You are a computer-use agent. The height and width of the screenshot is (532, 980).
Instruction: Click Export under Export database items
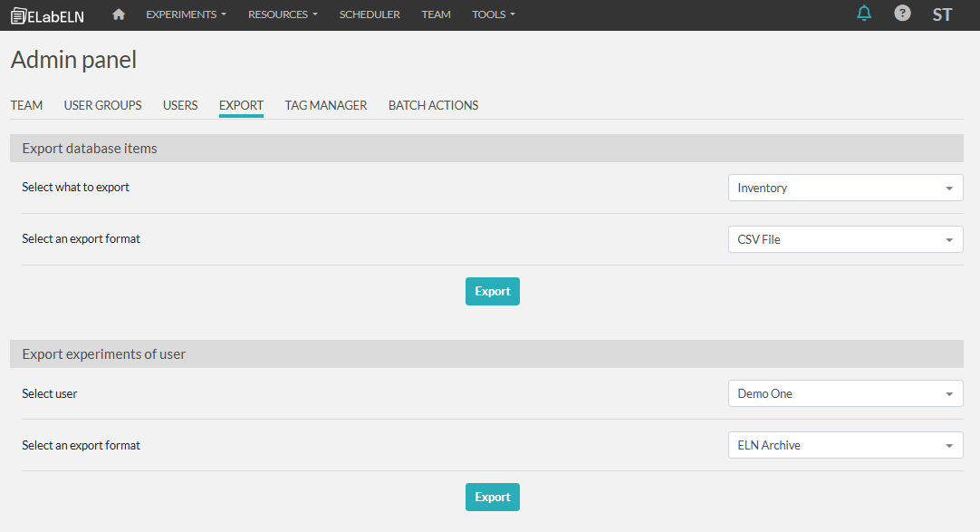click(492, 291)
